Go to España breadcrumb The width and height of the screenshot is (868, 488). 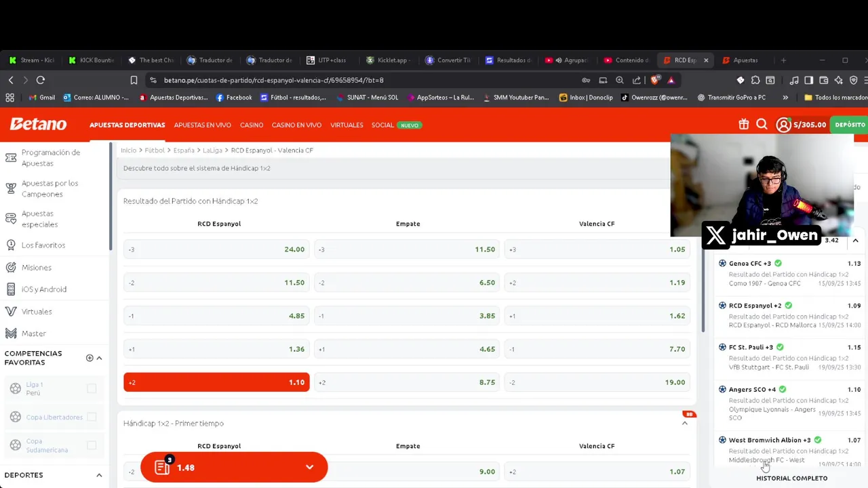[184, 150]
